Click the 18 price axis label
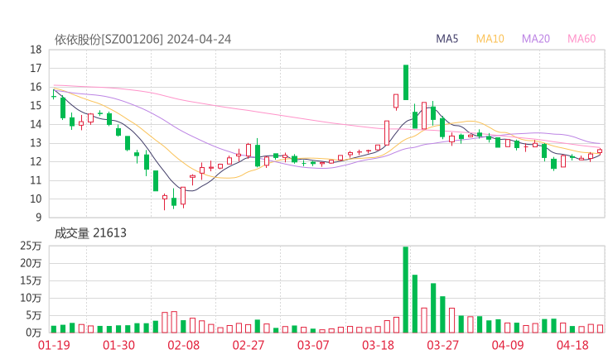 pos(36,50)
